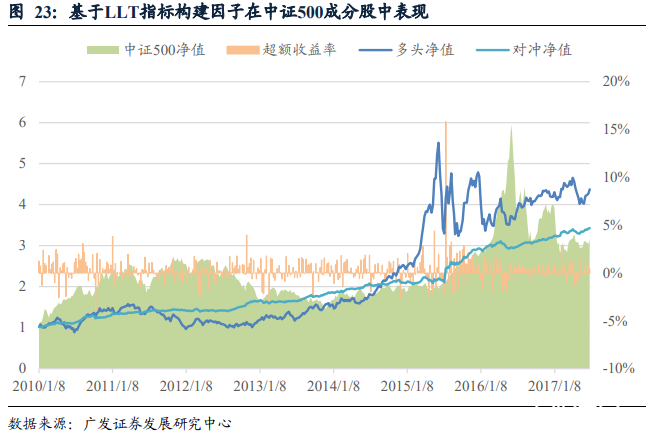Click date label 2012/1/8
This screenshot has height=434, width=647.
pos(186,386)
